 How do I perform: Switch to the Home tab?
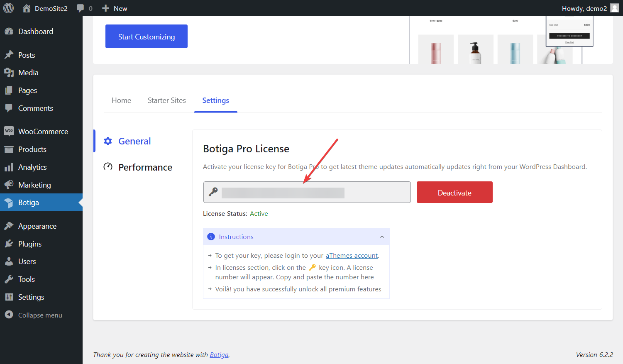pos(121,100)
